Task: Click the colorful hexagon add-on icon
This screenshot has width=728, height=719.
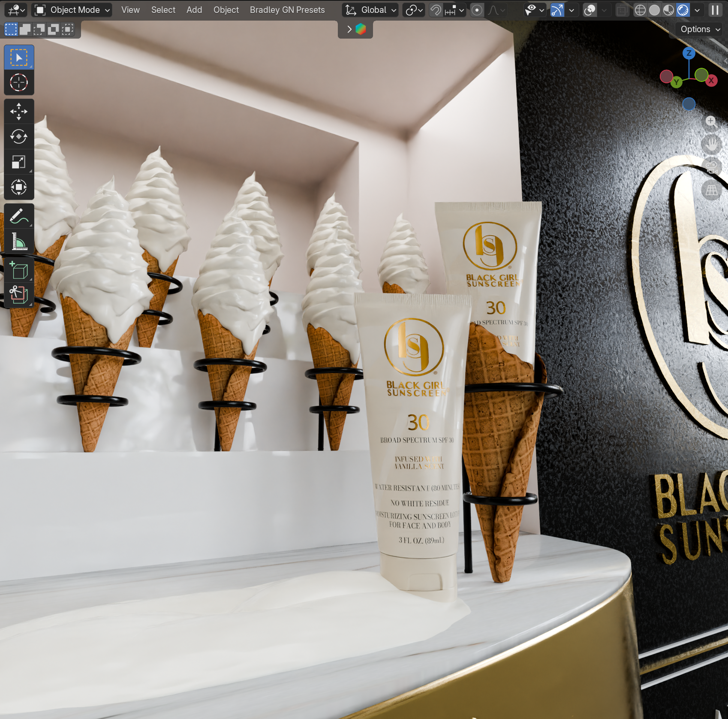Action: [x=361, y=29]
